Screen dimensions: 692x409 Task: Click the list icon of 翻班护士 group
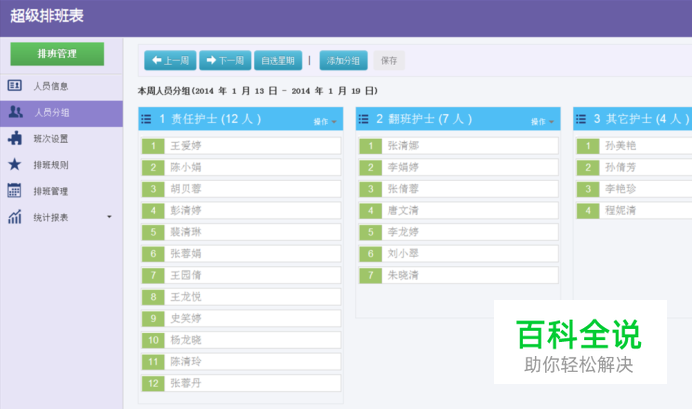click(363, 119)
